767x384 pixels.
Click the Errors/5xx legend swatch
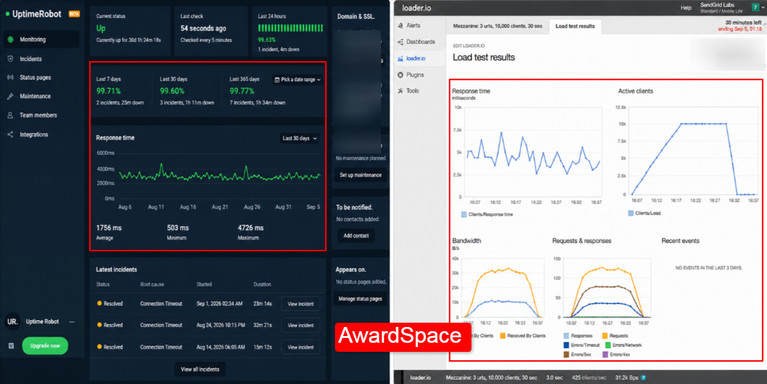click(566, 354)
